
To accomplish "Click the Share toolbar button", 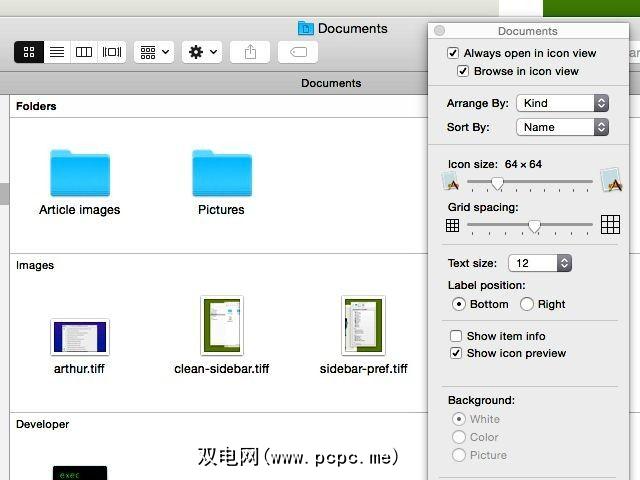I will coord(250,52).
